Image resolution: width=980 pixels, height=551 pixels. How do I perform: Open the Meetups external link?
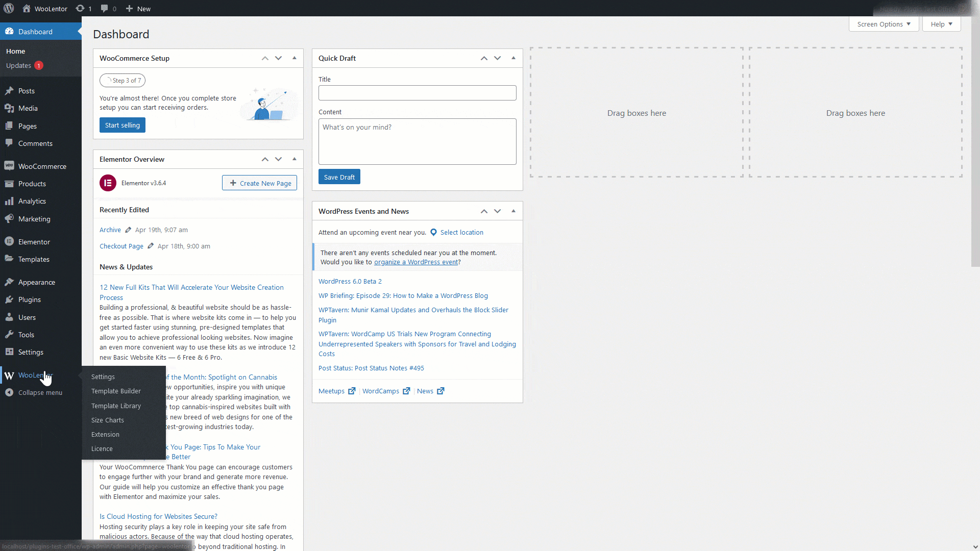(x=337, y=391)
